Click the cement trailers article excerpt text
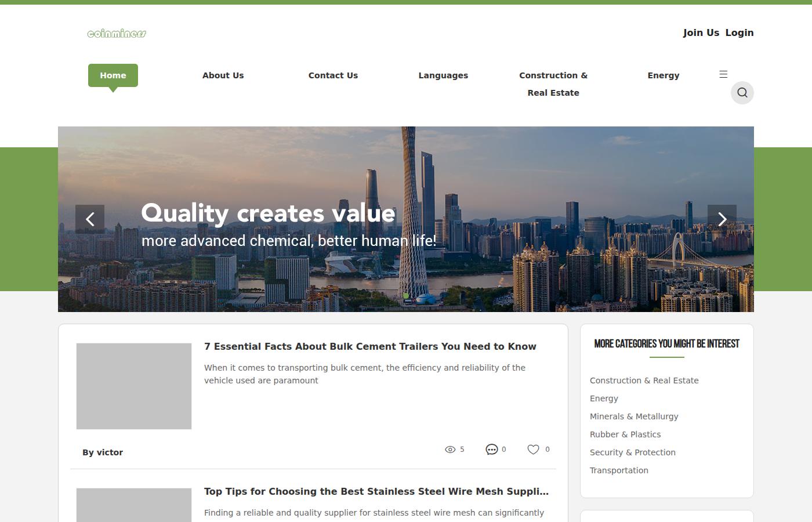812x522 pixels. coord(365,374)
